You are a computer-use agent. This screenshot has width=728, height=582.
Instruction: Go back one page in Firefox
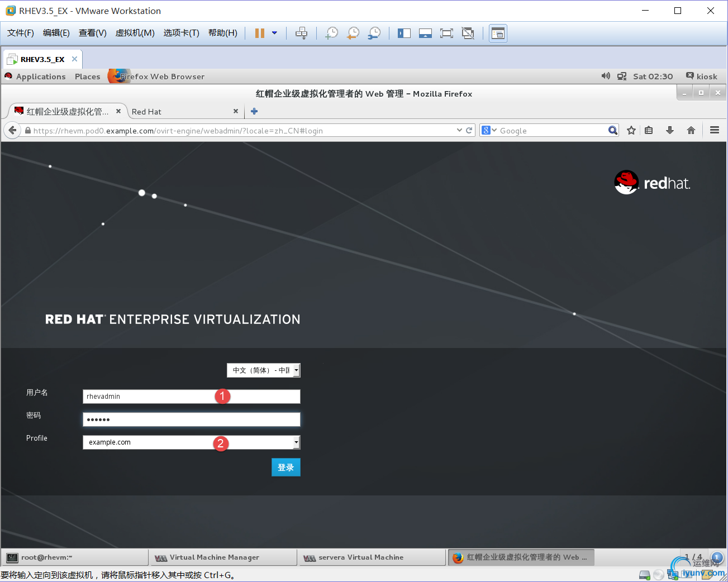12,130
